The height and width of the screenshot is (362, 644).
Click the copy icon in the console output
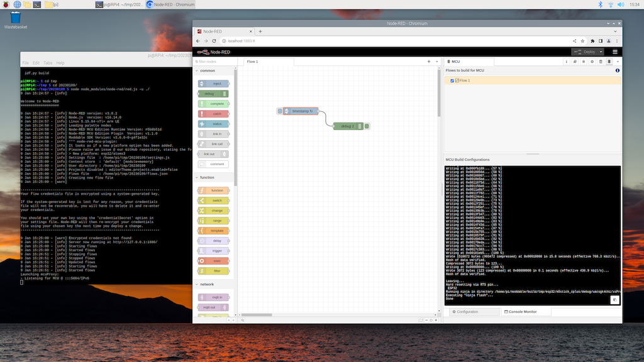click(x=614, y=300)
